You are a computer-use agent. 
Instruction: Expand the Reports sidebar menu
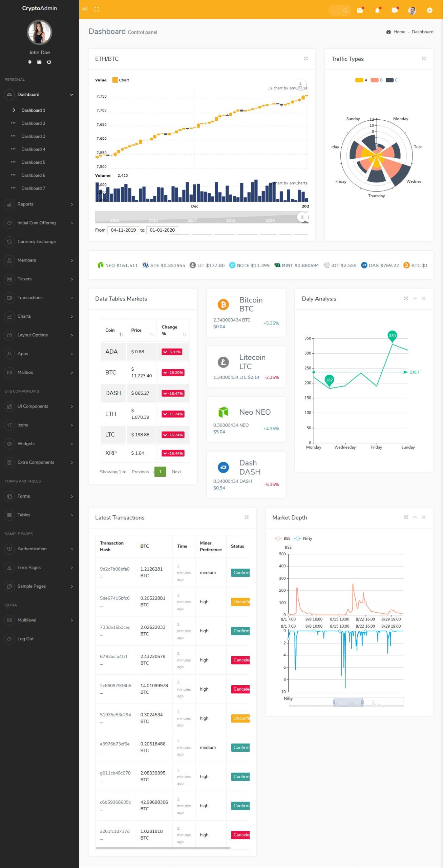pyautogui.click(x=39, y=204)
